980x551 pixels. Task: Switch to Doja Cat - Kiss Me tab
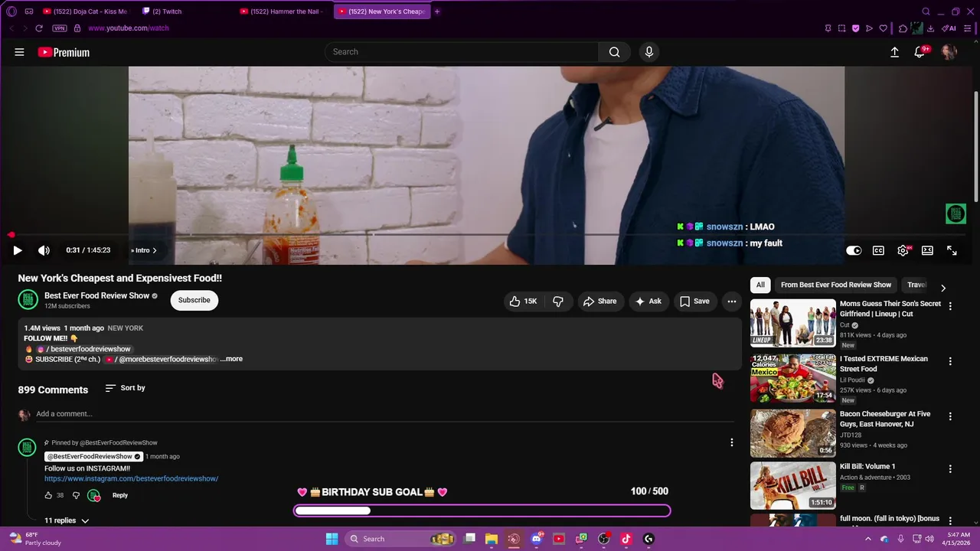[86, 11]
